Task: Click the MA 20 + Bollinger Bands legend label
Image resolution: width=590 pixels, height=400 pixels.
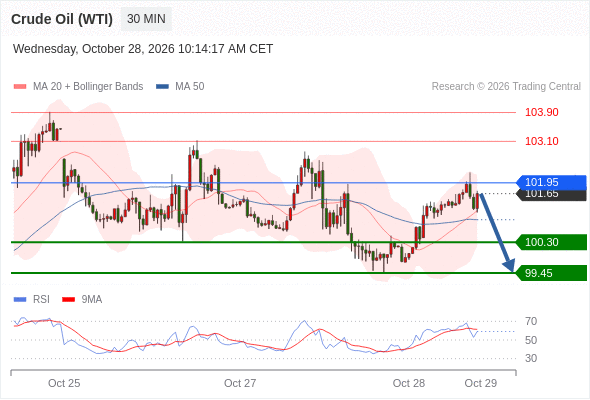Action: (x=88, y=87)
